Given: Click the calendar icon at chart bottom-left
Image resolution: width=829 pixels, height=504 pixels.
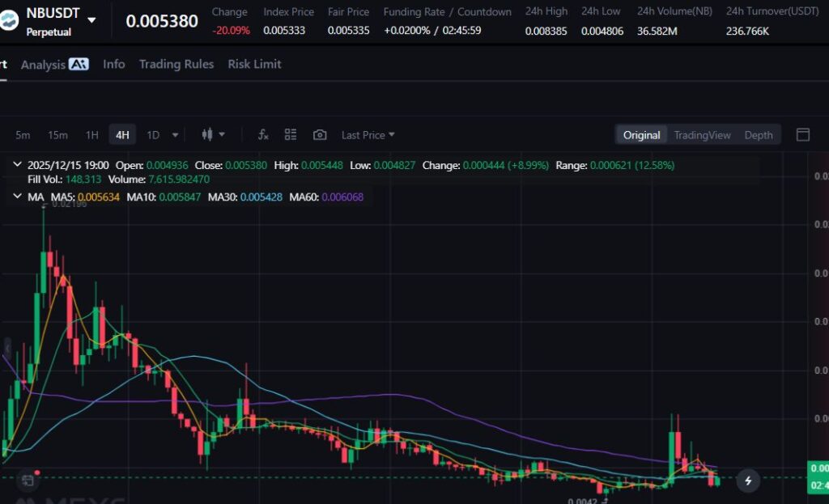Looking at the screenshot, I should pos(28,481).
